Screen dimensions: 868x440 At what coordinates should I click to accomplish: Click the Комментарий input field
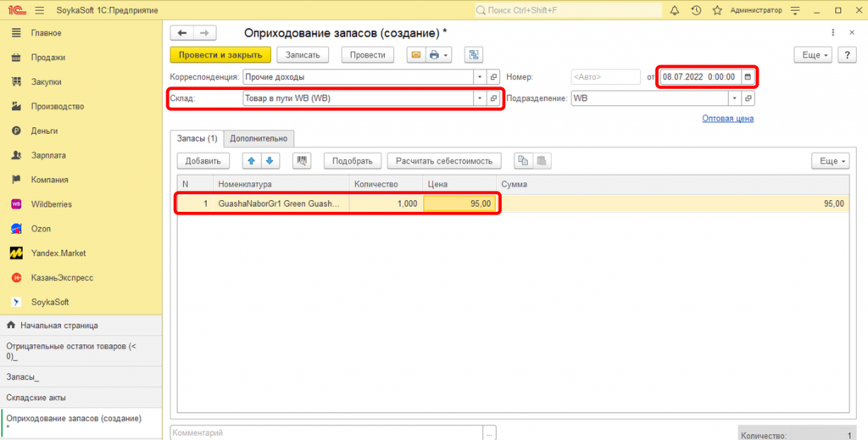[326, 432]
